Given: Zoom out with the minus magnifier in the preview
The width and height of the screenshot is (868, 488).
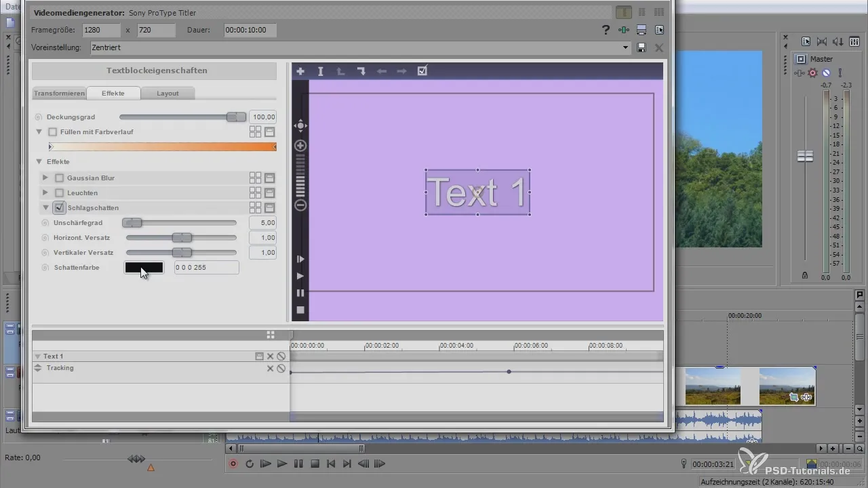Looking at the screenshot, I should (300, 205).
